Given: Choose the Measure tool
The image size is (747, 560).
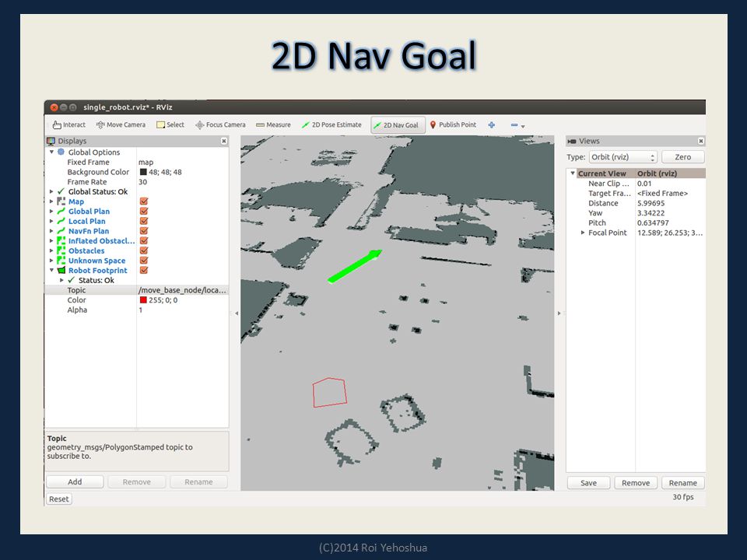Looking at the screenshot, I should coord(273,124).
